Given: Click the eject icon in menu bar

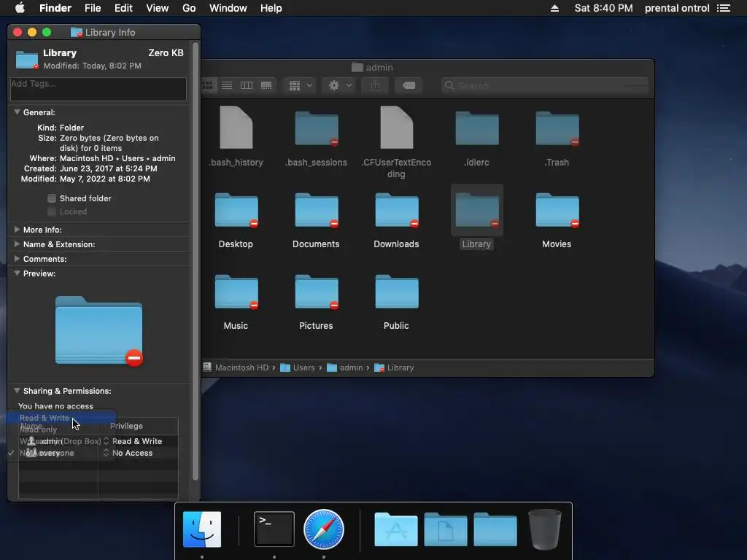Looking at the screenshot, I should pyautogui.click(x=554, y=8).
